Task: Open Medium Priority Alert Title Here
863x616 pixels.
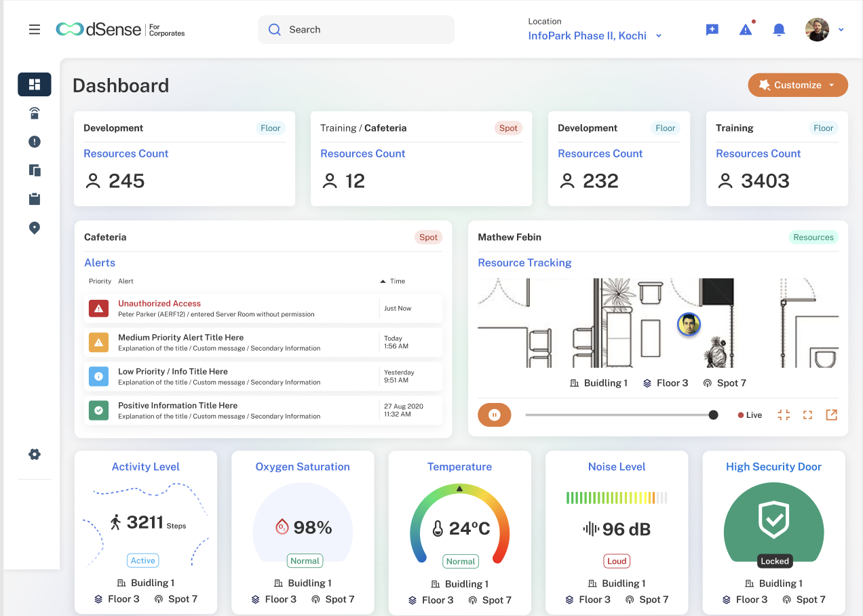Action: point(180,337)
